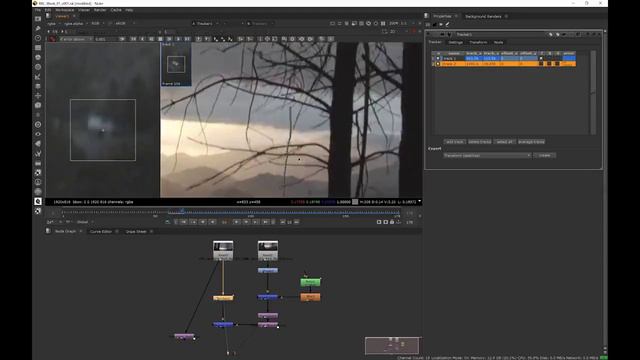Toggle enable checkbox for track 2
Screen dimensions: 640x360
click(438, 64)
